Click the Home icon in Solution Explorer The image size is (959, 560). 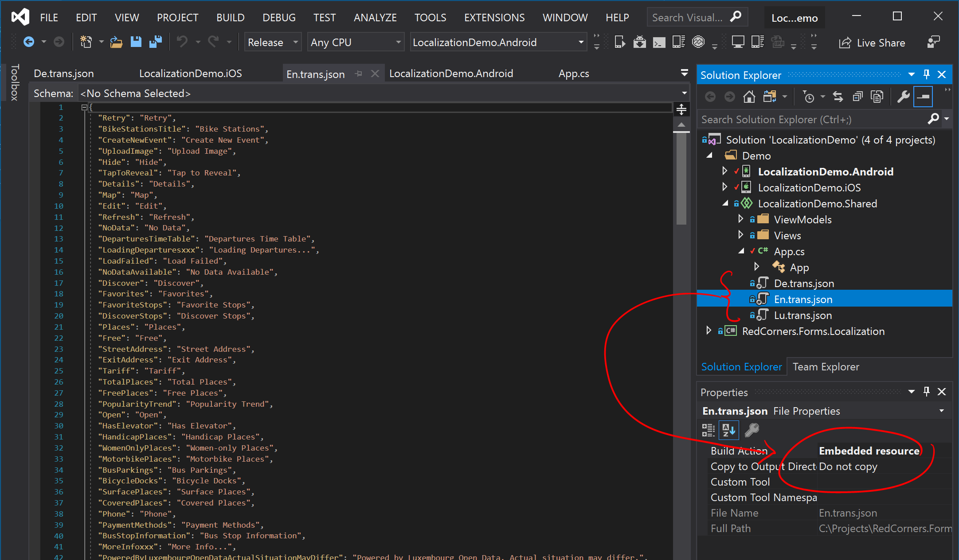coord(749,97)
